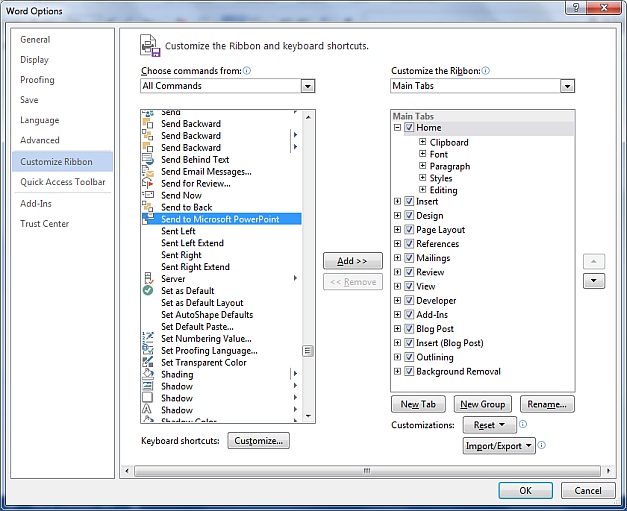The image size is (627, 511).
Task: Click the New Group button
Action: point(483,404)
